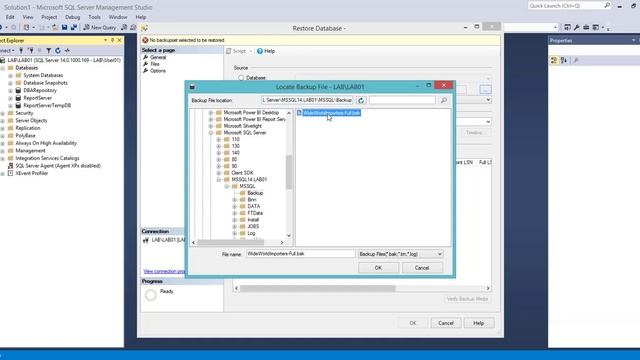This screenshot has width=640, height=360.
Task: Click the XEvent Profiler icon in Object Explorer
Action: (11, 173)
